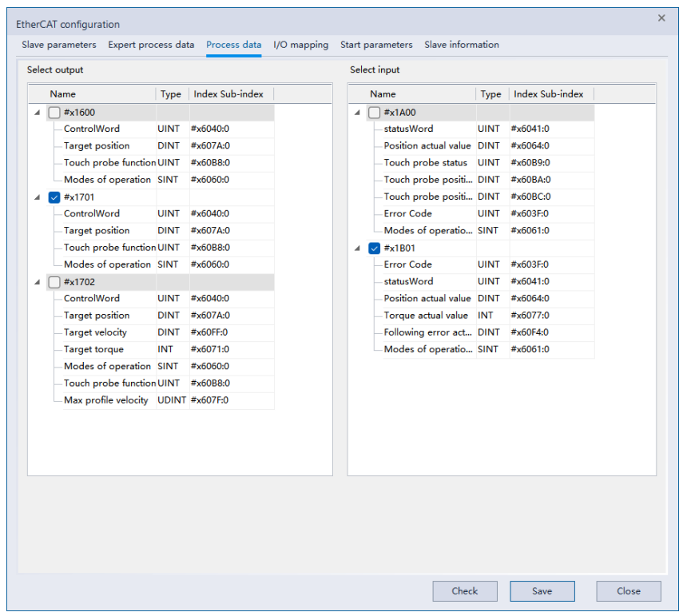
Task: Collapse the #x1701 tree node arrow
Action: [x=38, y=197]
